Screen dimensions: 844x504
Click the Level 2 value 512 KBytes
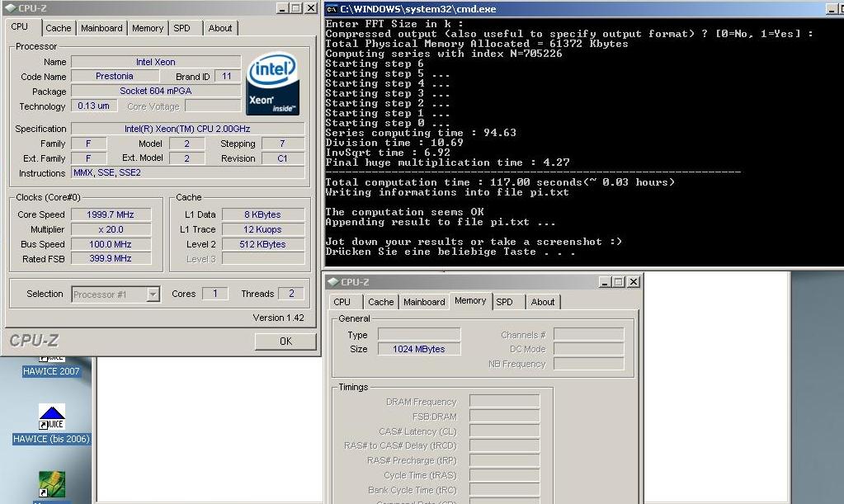(262, 244)
